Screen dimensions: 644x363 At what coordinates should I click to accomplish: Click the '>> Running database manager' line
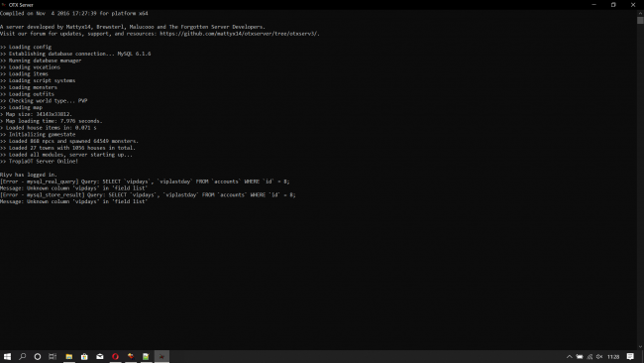tap(41, 60)
